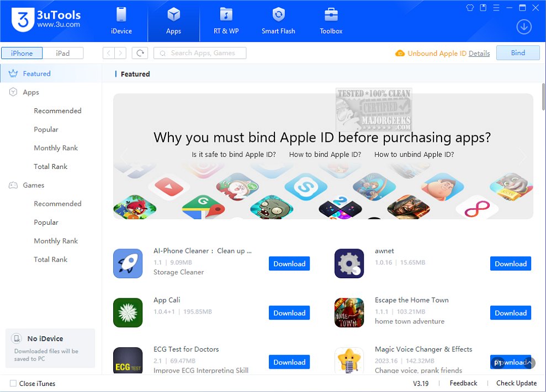Click the V3.19 version label
This screenshot has width=546, height=392.
click(x=421, y=383)
